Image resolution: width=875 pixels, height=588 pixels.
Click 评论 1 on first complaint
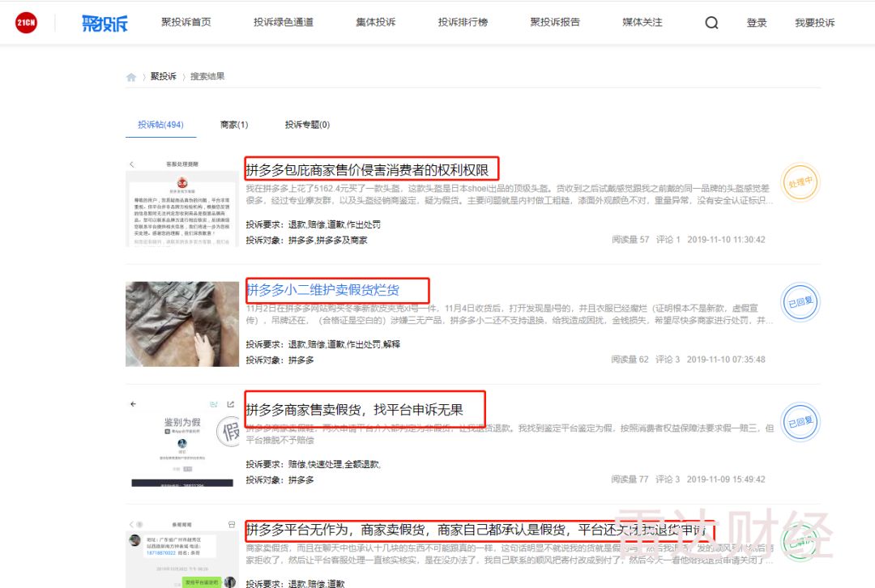pyautogui.click(x=668, y=239)
